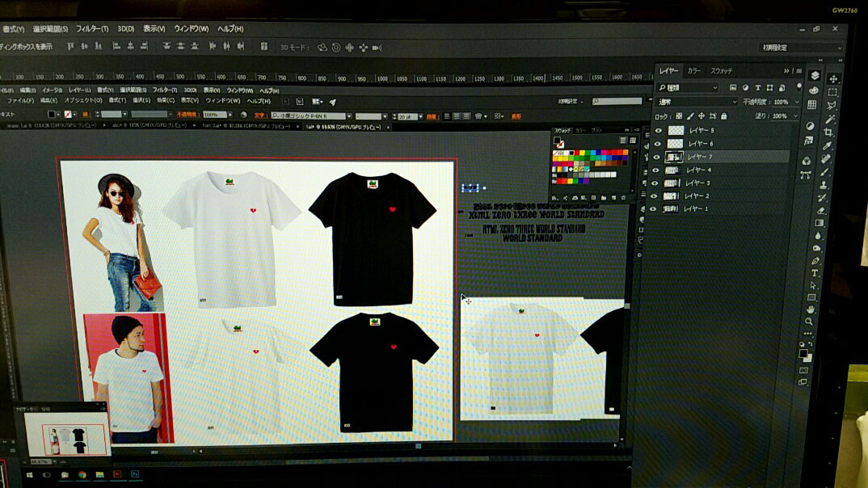Image resolution: width=868 pixels, height=488 pixels.
Task: Click the Lock all padlock icon
Action: tap(723, 116)
